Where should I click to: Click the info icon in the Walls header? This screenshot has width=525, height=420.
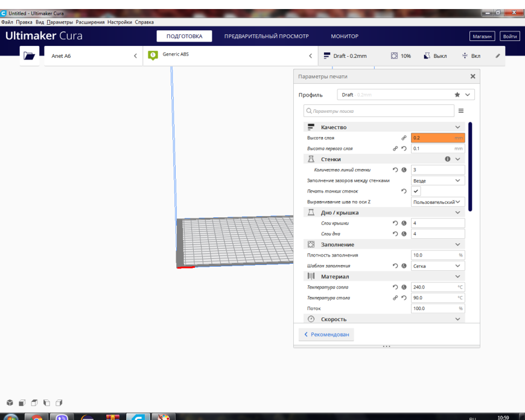point(447,159)
